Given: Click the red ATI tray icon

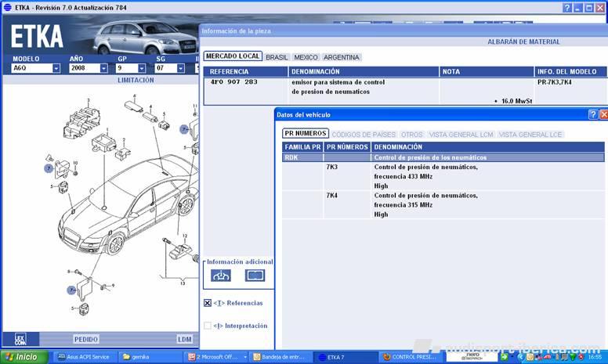Looking at the screenshot, I should [x=548, y=357].
